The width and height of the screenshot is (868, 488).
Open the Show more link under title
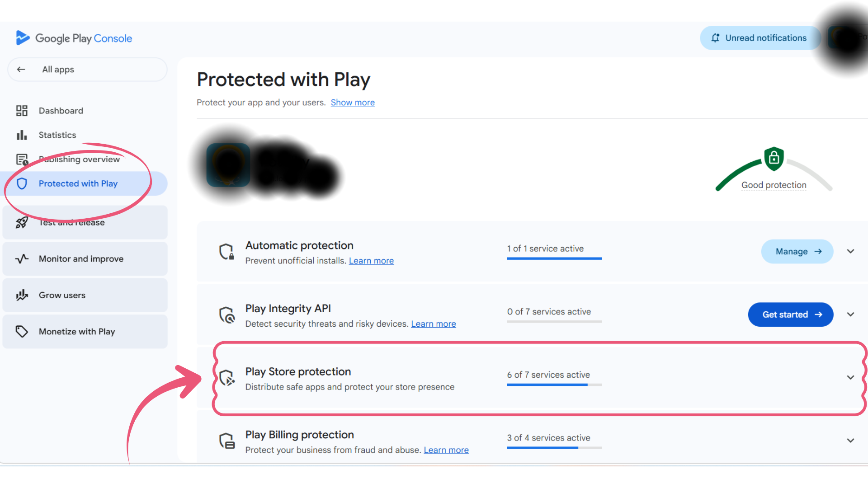coord(353,103)
